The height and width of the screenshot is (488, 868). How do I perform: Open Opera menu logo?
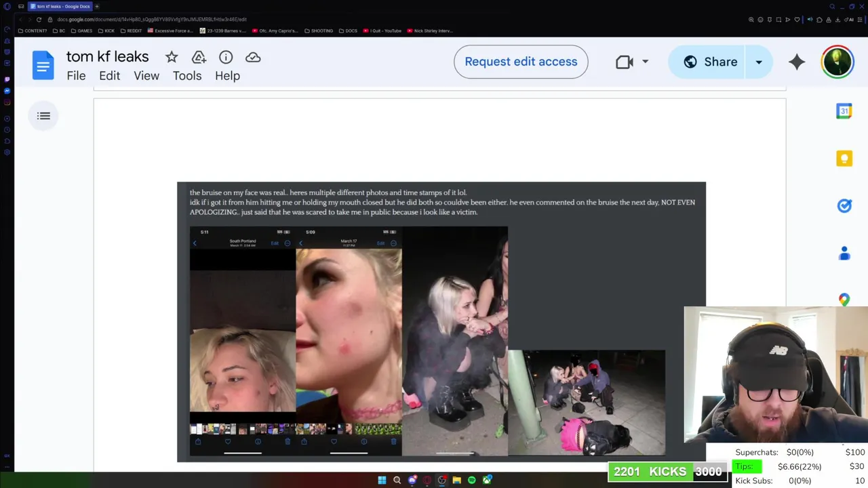click(7, 6)
